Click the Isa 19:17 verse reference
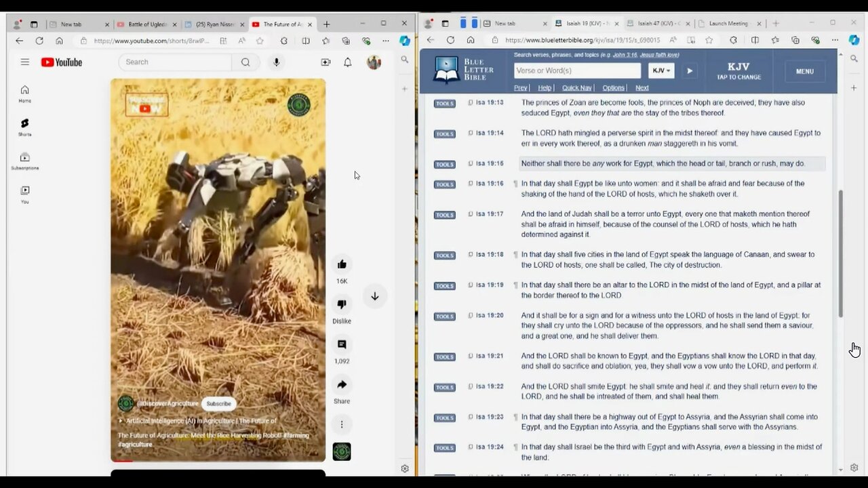The image size is (868, 488). [490, 214]
